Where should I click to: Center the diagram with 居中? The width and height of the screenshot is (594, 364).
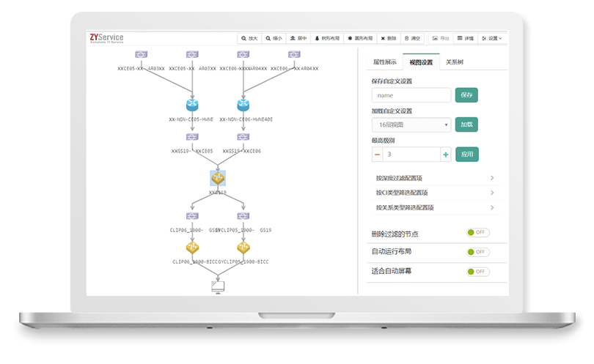point(298,37)
